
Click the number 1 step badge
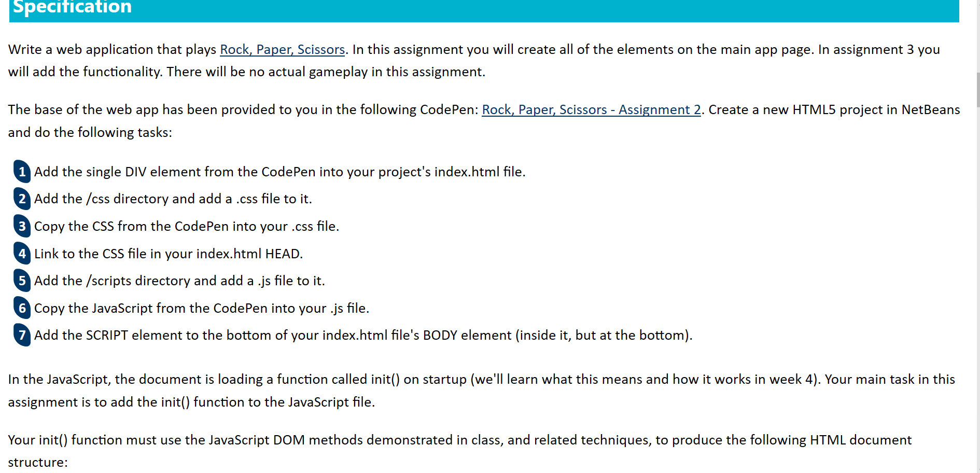click(x=22, y=172)
